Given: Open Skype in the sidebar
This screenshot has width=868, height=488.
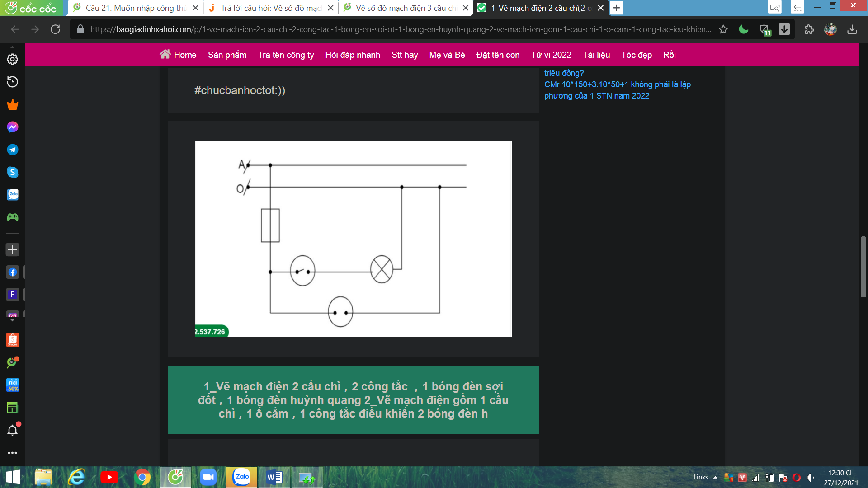Looking at the screenshot, I should (x=13, y=172).
